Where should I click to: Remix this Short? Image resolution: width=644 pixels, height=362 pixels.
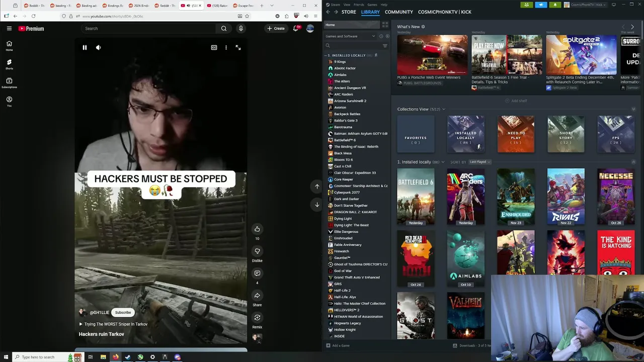point(257,318)
